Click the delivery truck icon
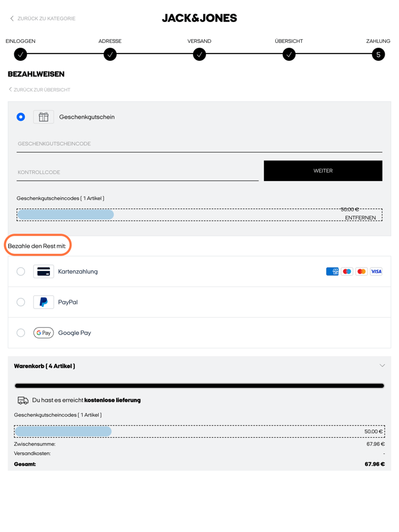The image size is (399, 532). click(23, 400)
